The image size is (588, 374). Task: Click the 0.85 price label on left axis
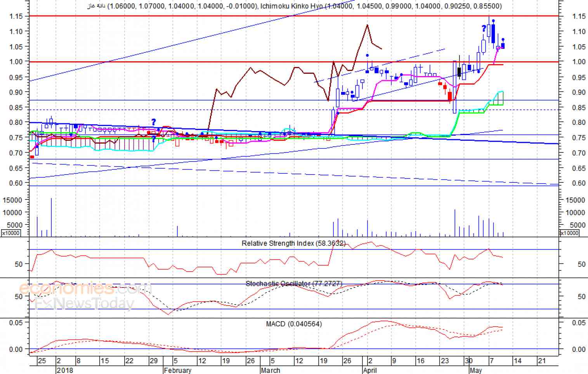(16, 107)
